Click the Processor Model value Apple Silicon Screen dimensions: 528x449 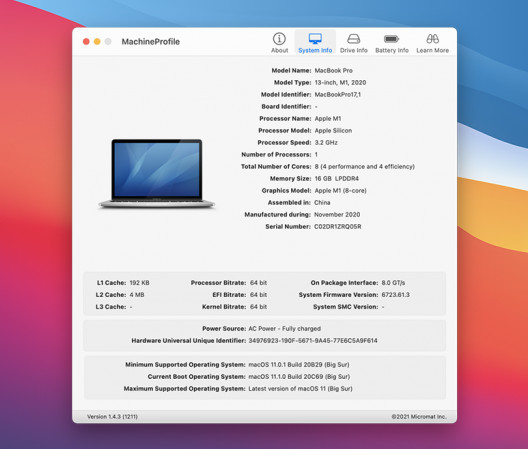(333, 131)
